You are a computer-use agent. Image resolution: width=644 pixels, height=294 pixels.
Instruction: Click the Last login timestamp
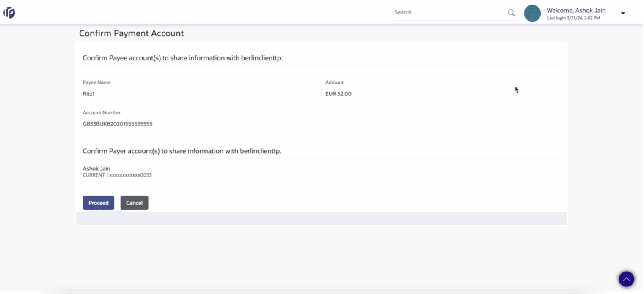pyautogui.click(x=573, y=18)
